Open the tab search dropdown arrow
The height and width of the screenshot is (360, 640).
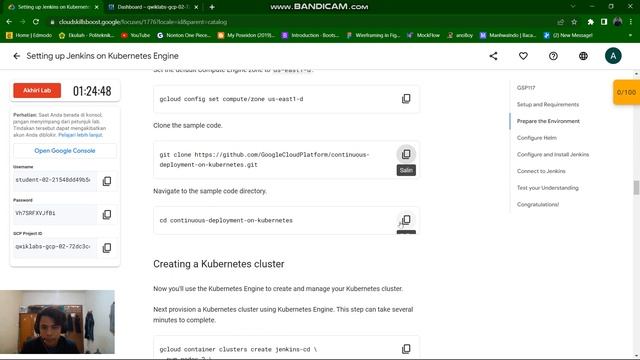[573, 7]
